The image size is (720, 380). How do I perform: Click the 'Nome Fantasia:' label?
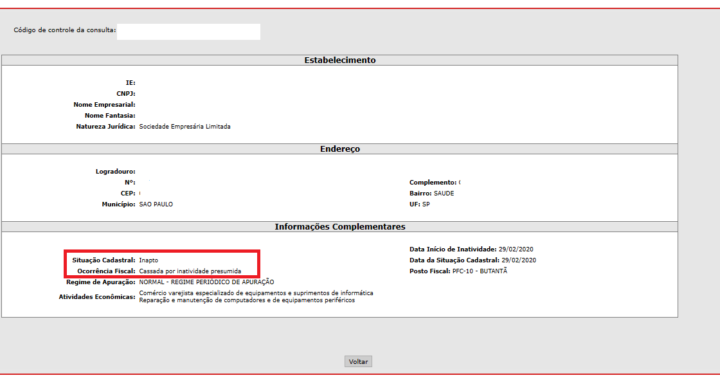110,116
